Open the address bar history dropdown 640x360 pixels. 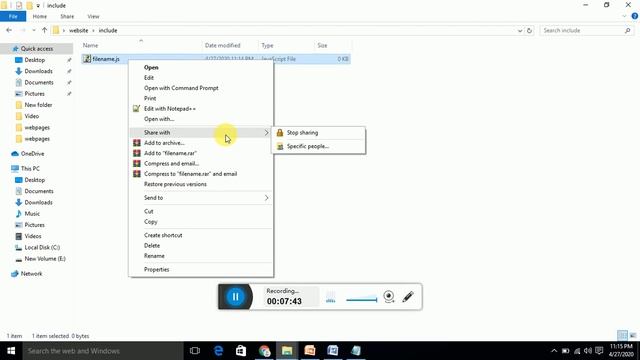520,31
